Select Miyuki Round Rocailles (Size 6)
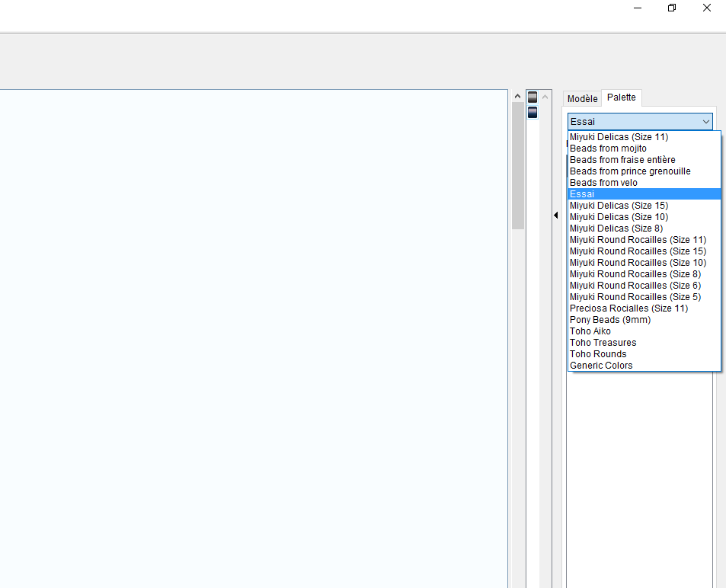 (635, 286)
